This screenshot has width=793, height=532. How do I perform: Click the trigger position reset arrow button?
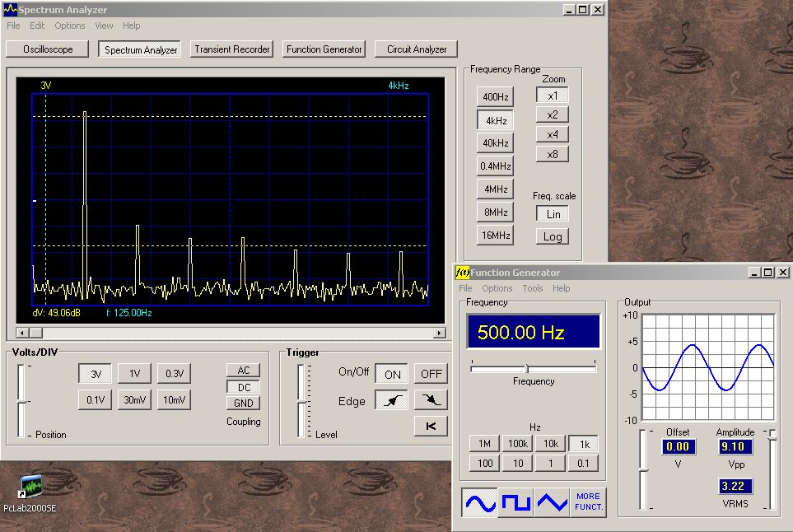[x=431, y=425]
